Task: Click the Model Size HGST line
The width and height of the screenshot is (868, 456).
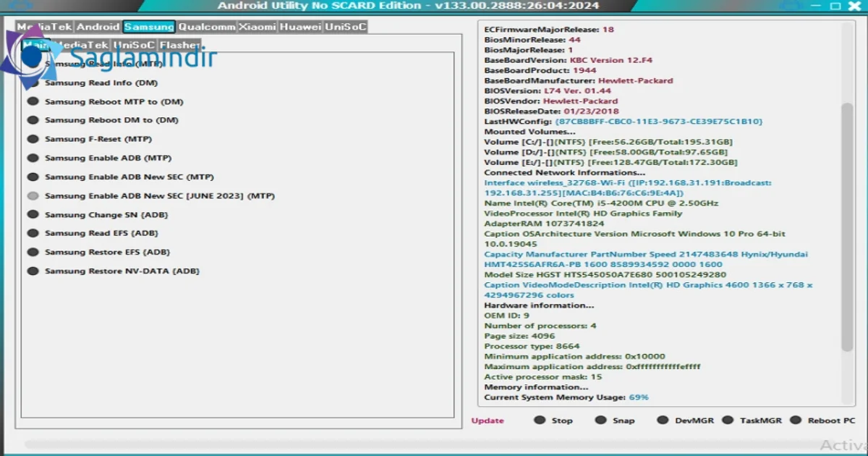Action: point(605,275)
